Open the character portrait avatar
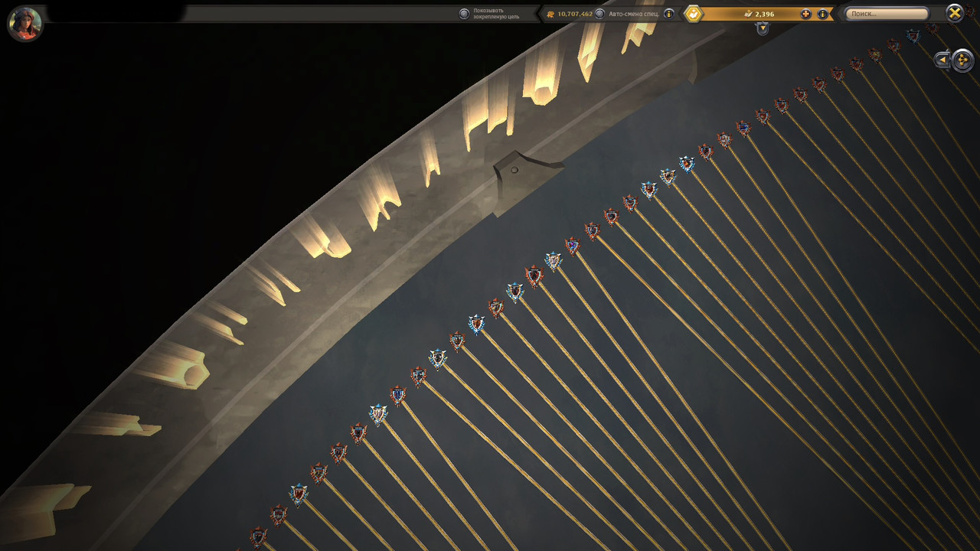The height and width of the screenshot is (551, 980). [25, 24]
